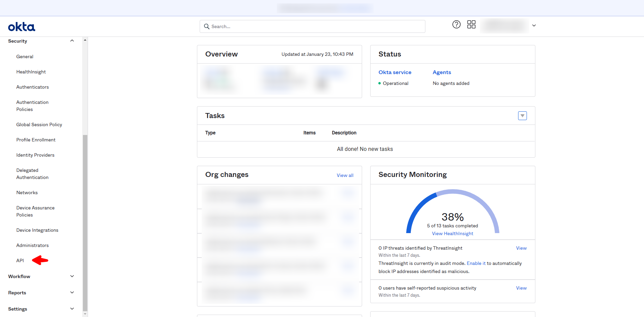Open Authentication Policies
This screenshot has width=644, height=317.
(32, 106)
